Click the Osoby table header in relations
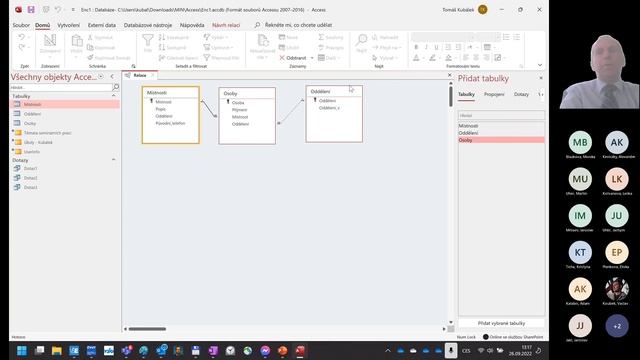 tap(247, 93)
